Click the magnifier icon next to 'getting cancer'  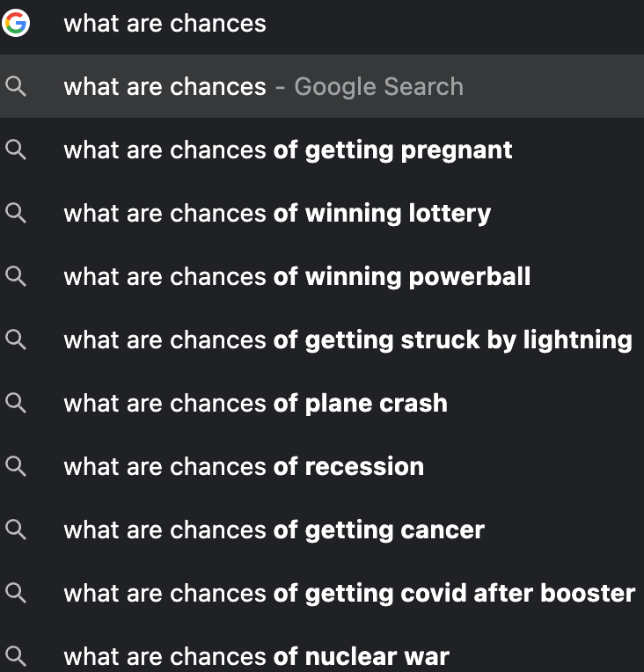(x=16, y=530)
